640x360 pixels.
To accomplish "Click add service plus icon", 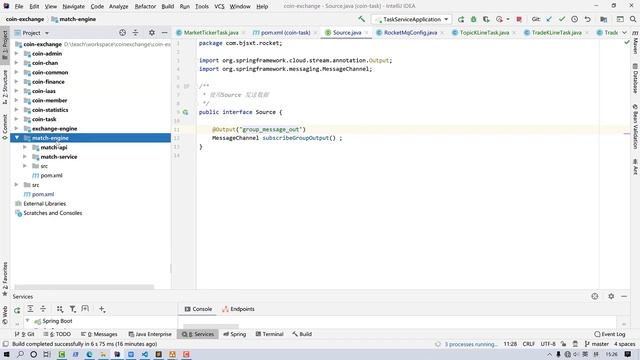I will point(102,309).
